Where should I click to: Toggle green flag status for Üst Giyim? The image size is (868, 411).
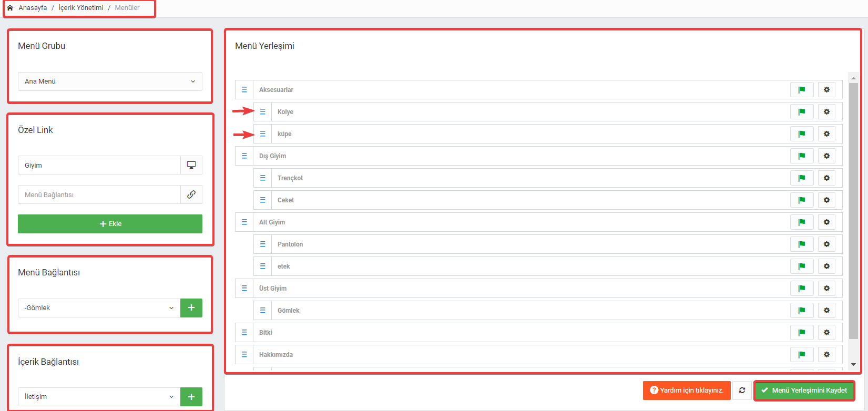point(802,289)
